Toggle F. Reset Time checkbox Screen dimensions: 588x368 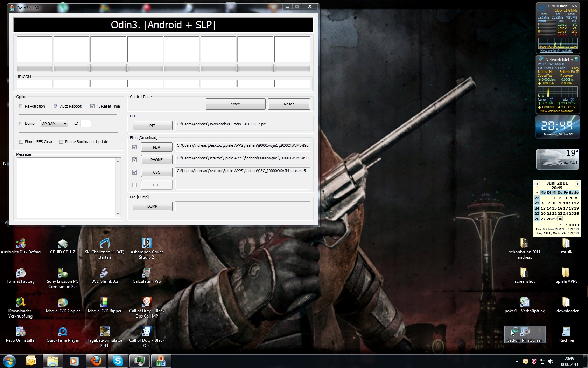point(92,106)
